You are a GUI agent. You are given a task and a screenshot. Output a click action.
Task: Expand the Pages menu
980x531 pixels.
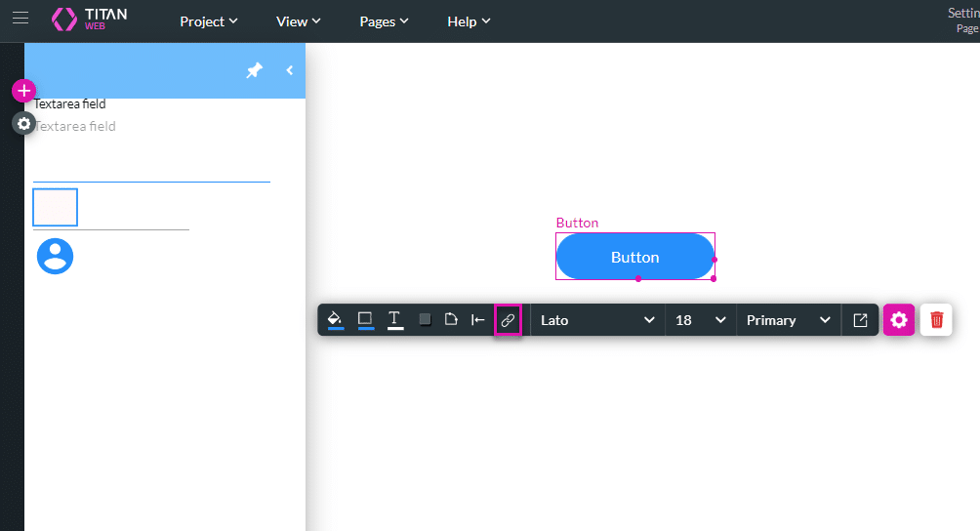384,21
